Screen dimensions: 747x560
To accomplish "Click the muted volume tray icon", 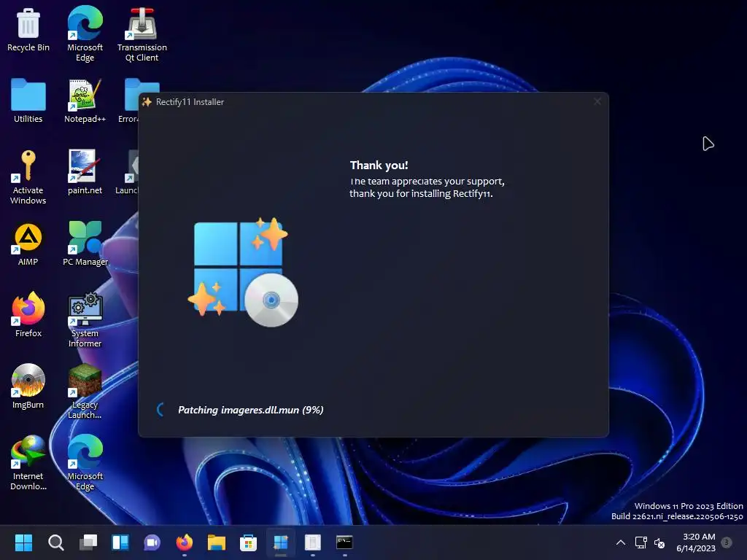I will [x=659, y=542].
